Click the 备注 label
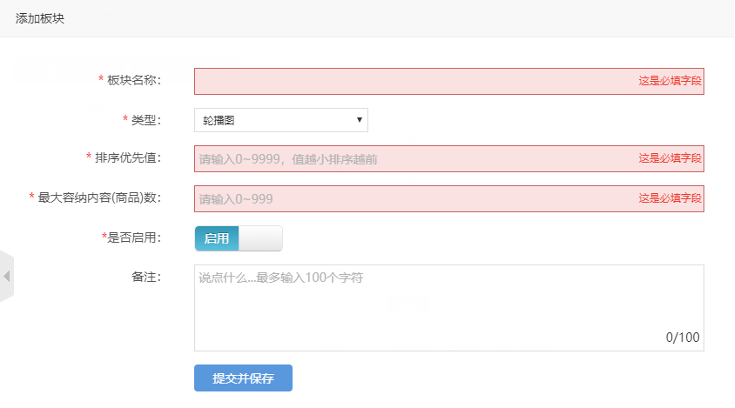Image resolution: width=735 pixels, height=408 pixels. click(x=146, y=277)
